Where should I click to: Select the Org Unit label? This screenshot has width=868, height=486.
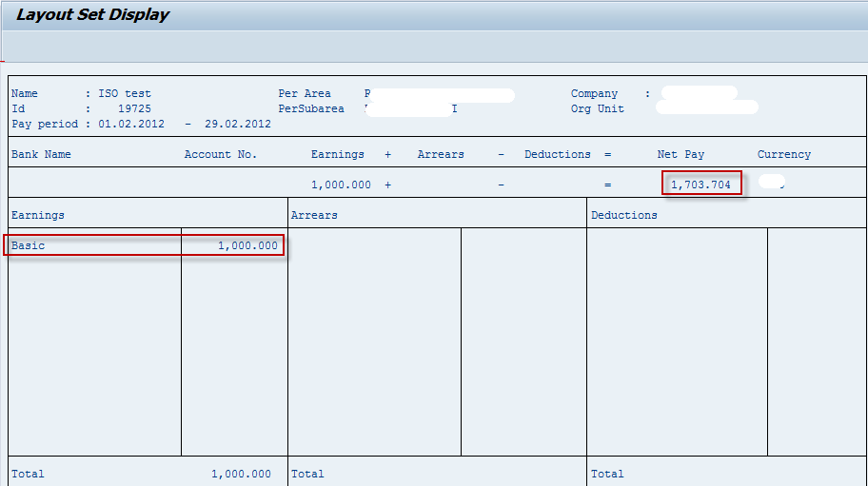(598, 109)
